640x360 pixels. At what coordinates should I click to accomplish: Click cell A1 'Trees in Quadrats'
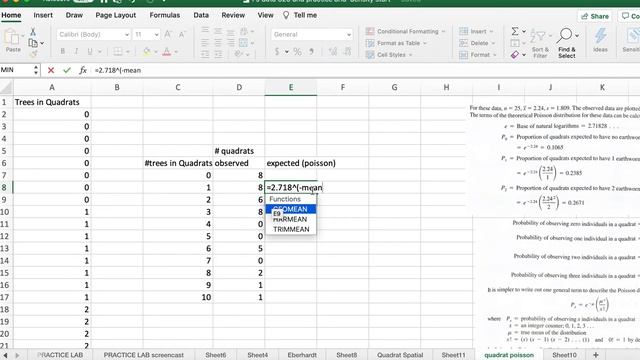coord(52,102)
